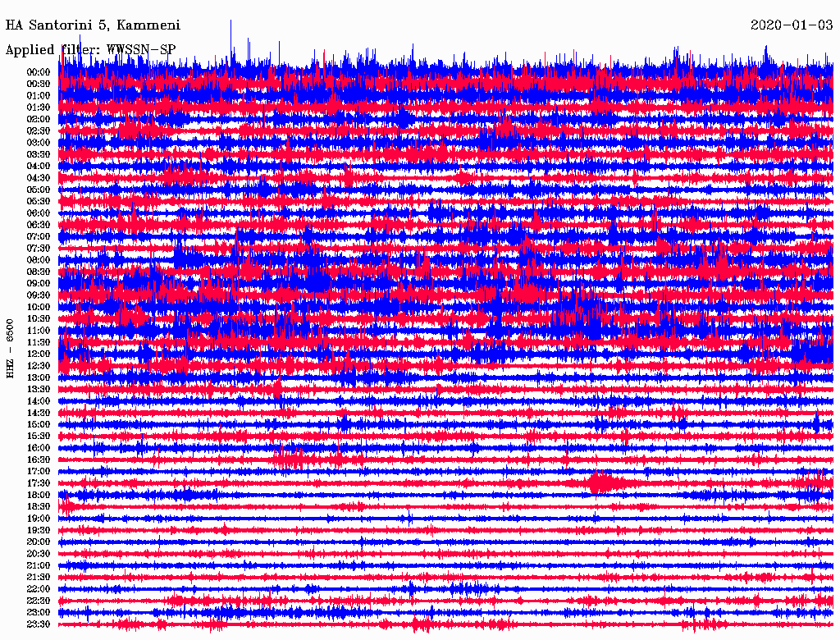Click the 'Applied filter: WWSSN-SP' text

[90, 50]
